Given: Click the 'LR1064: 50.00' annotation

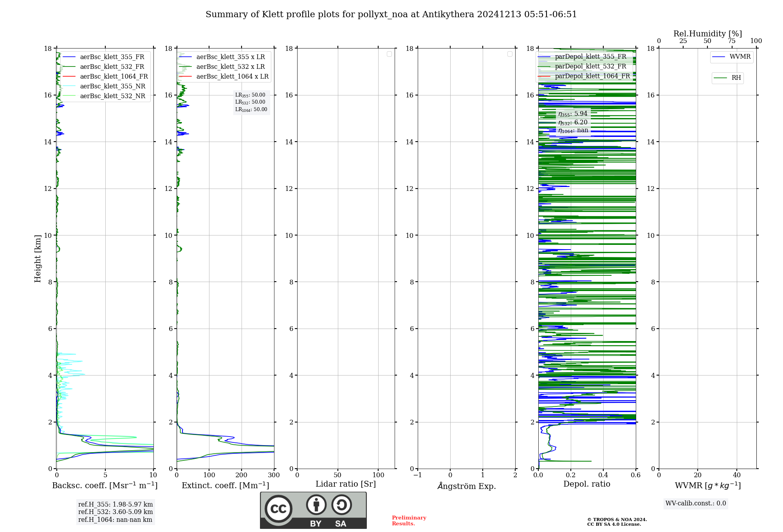Looking at the screenshot, I should 251,110.
